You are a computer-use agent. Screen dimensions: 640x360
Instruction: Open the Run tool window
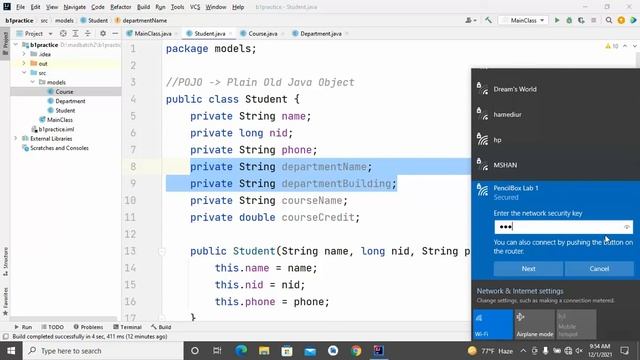click(23, 327)
